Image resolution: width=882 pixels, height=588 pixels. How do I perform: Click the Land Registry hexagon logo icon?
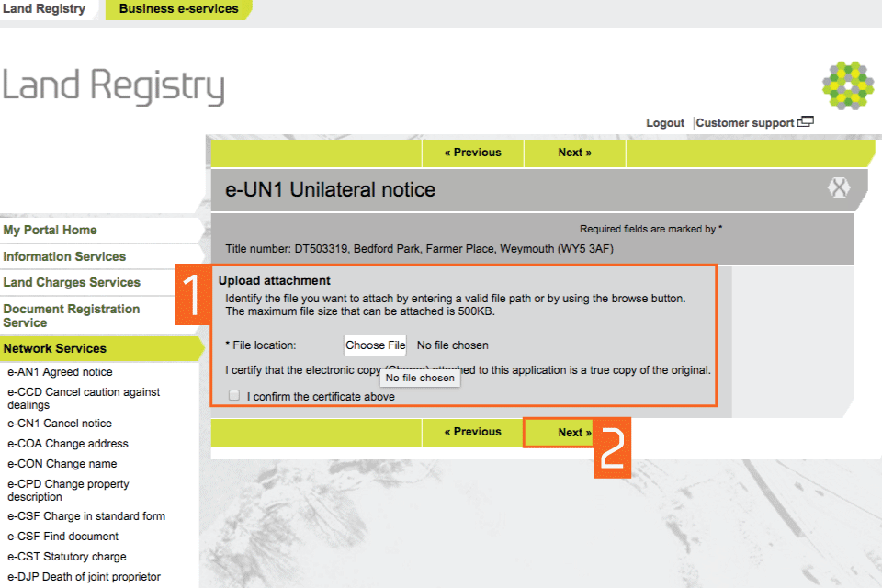[847, 85]
